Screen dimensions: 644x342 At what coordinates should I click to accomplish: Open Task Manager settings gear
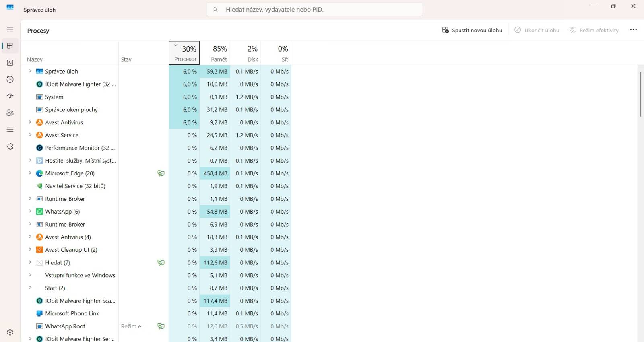pos(10,332)
